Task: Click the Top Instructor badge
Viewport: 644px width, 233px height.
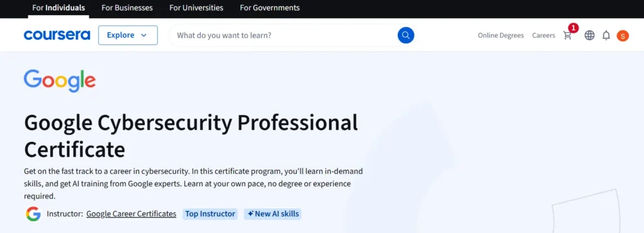Action: (210, 214)
